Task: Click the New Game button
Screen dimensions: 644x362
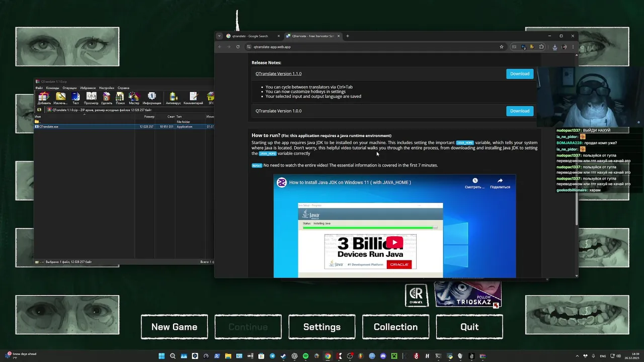Action: pos(174,327)
